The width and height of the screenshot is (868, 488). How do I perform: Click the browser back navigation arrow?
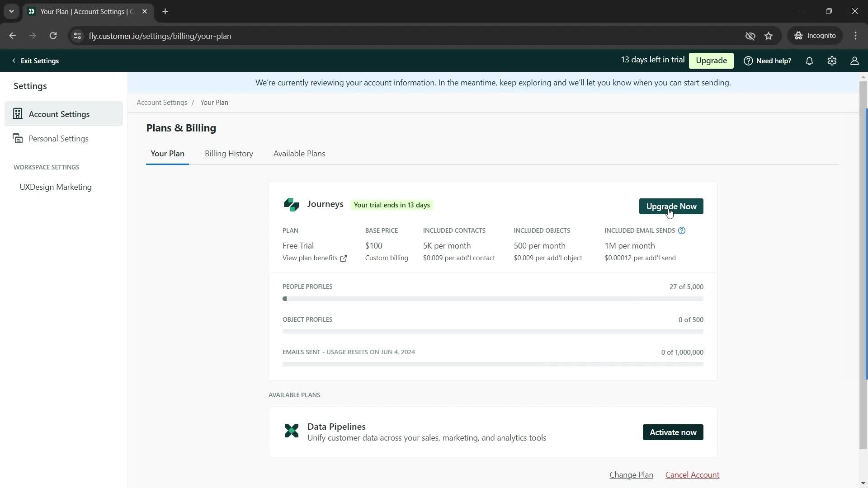point(12,36)
